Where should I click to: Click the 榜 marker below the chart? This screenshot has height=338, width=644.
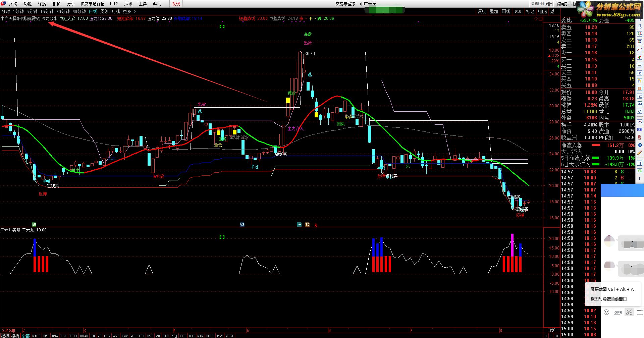point(308,225)
